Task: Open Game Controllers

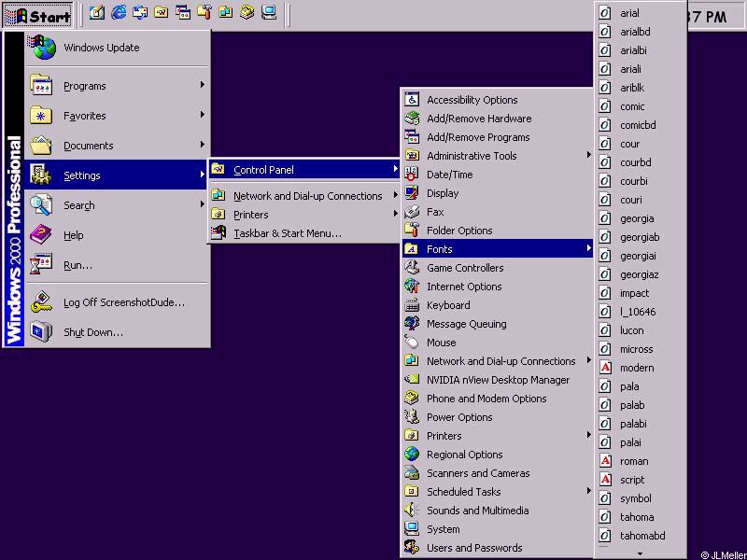Action: pyautogui.click(x=498, y=268)
